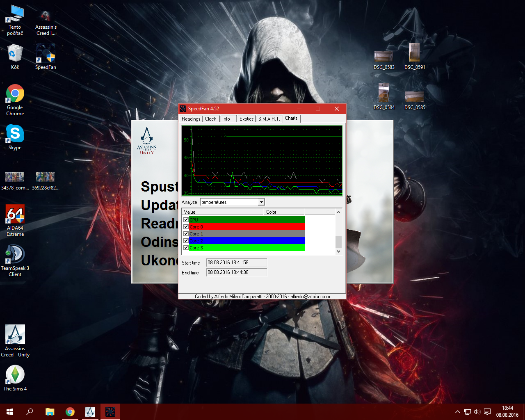This screenshot has width=525, height=420.
Task: Toggle the Core 2 checkbox
Action: (186, 241)
